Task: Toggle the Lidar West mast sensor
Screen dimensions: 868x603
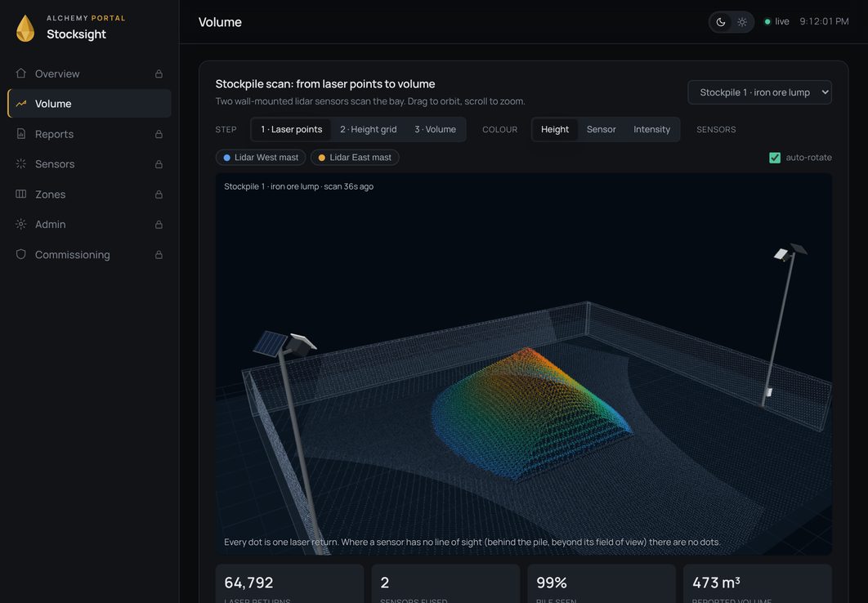Action: pyautogui.click(x=261, y=158)
